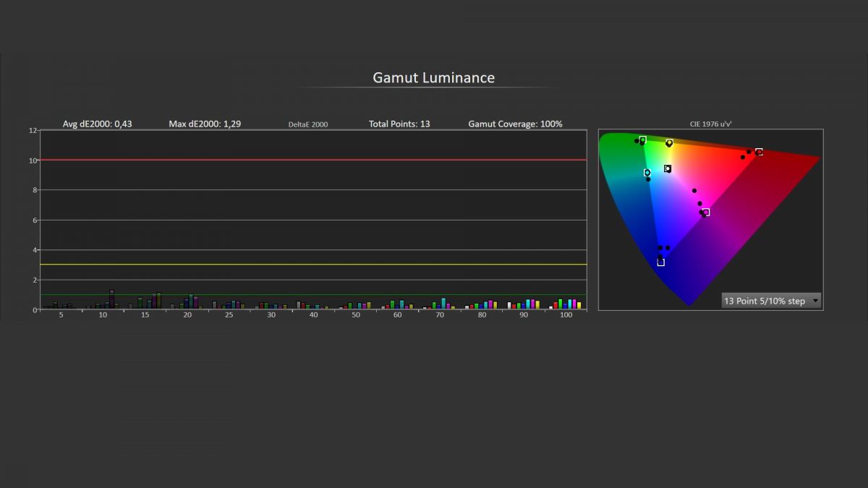Click the 60 label on the horizontal axis
The width and height of the screenshot is (868, 488).
tap(398, 316)
